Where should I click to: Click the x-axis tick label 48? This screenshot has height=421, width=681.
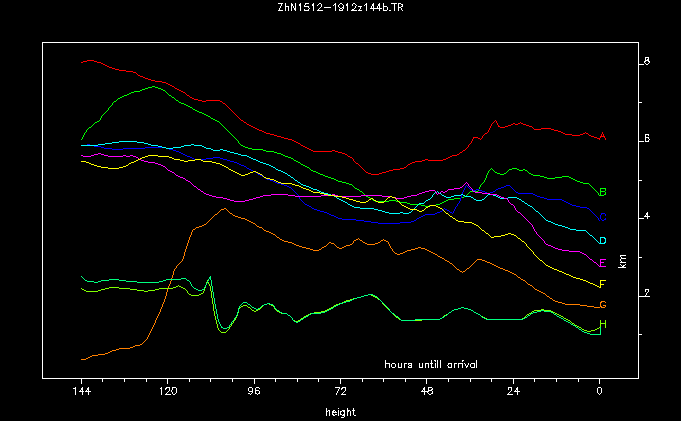click(427, 391)
